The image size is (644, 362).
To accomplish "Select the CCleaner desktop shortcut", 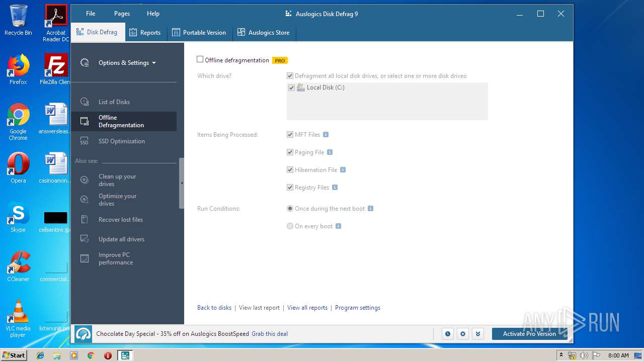I will click(x=18, y=266).
